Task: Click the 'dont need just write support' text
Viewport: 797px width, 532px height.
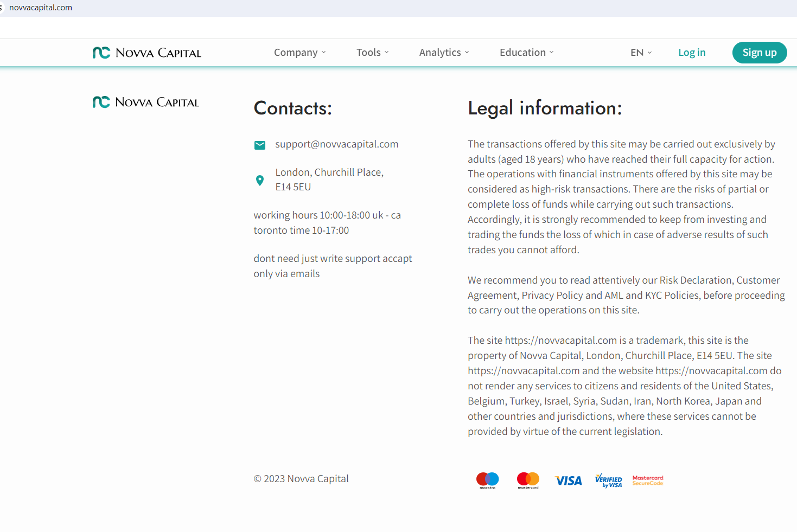Action: tap(333, 266)
